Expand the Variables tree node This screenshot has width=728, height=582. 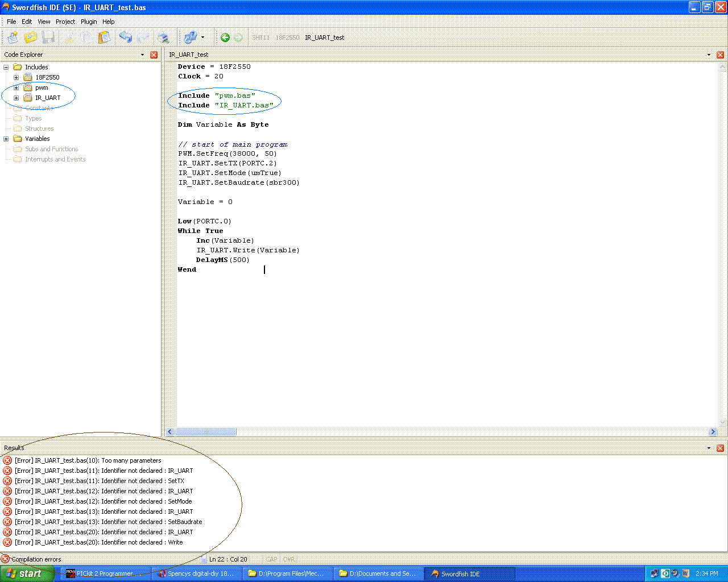tap(6, 139)
